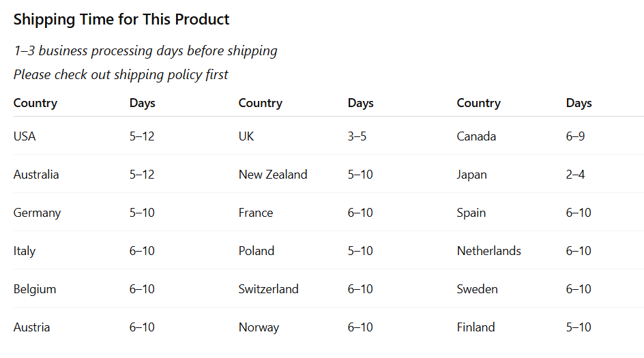Select the Netherlands country cell
644x358 pixels.
point(488,251)
